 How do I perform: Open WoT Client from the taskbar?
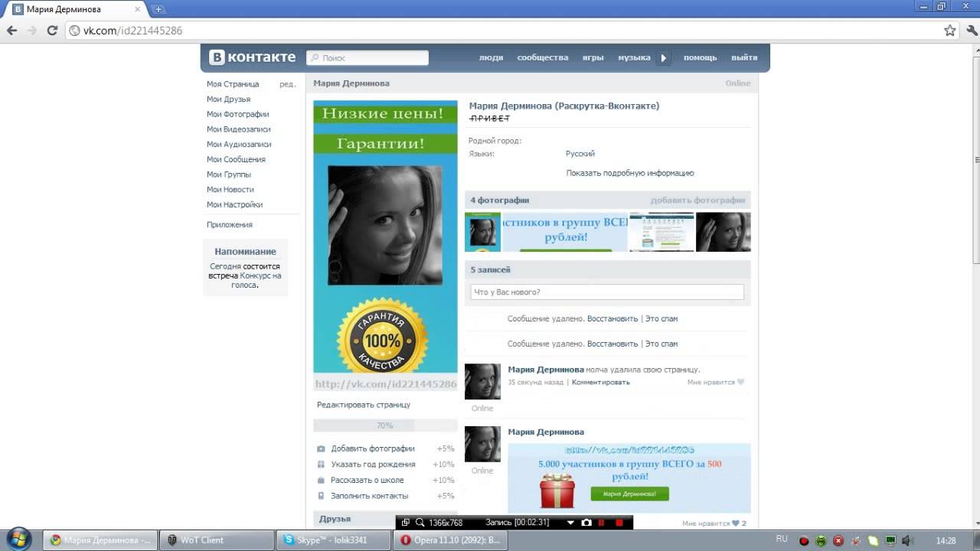click(x=217, y=540)
